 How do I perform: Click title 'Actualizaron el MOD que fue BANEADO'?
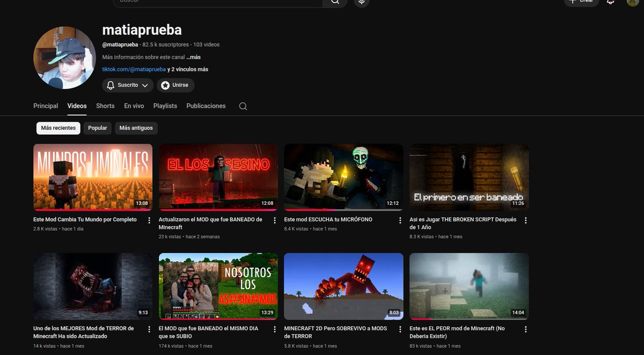tap(210, 223)
